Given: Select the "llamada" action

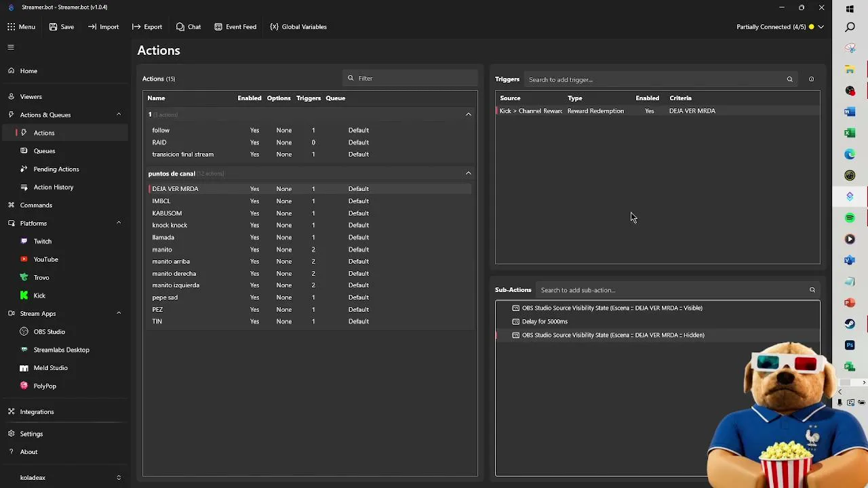Looking at the screenshot, I should click(309, 237).
